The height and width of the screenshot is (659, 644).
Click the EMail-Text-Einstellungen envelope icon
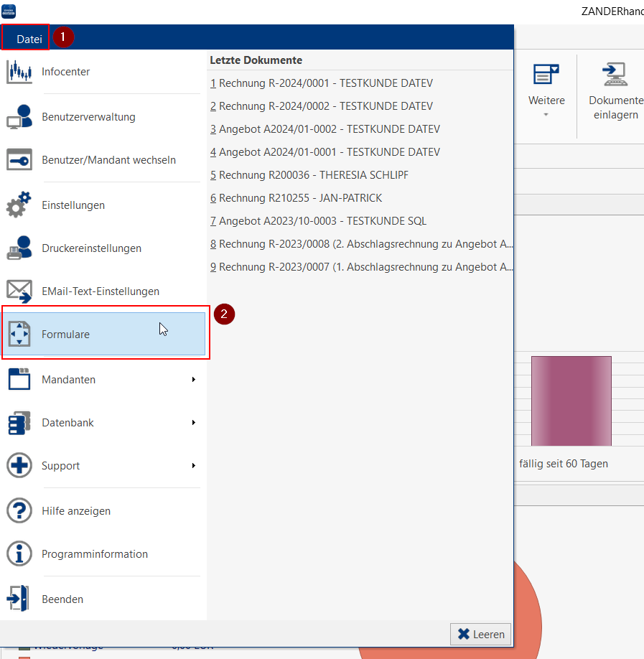(x=19, y=291)
